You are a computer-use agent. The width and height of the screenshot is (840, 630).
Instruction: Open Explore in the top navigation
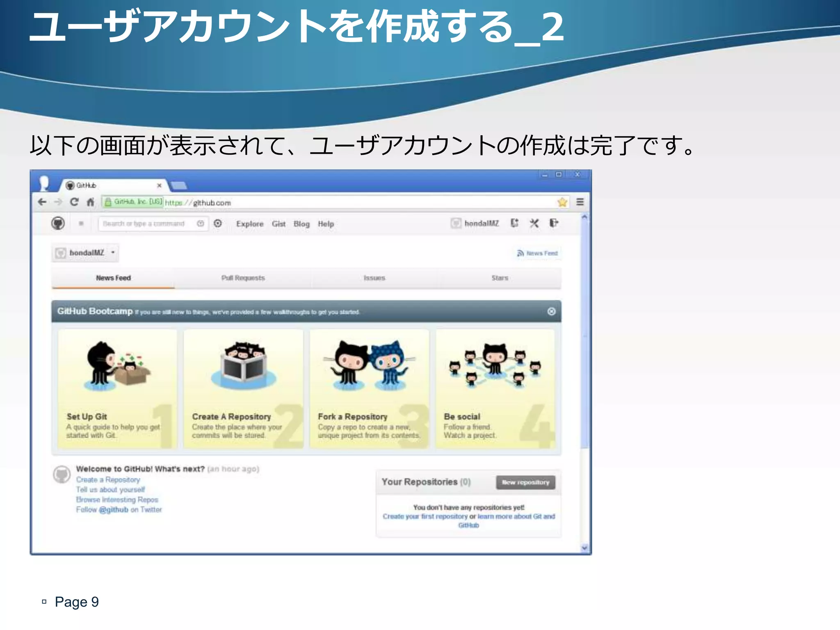250,224
